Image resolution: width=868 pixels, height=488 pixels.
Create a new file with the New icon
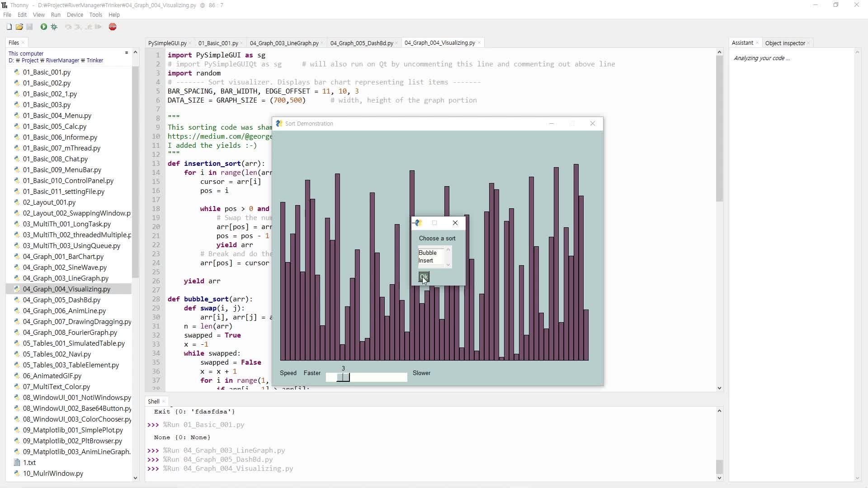point(9,27)
